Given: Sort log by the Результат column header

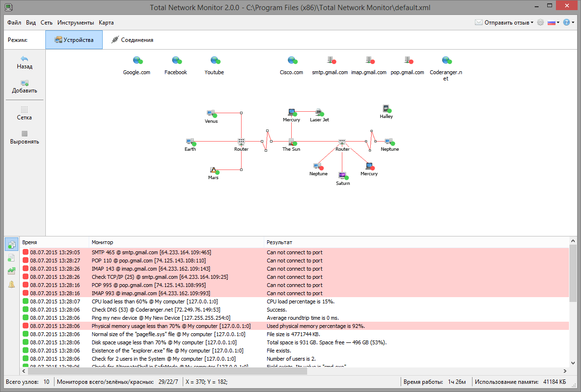Looking at the screenshot, I should pyautogui.click(x=417, y=242).
